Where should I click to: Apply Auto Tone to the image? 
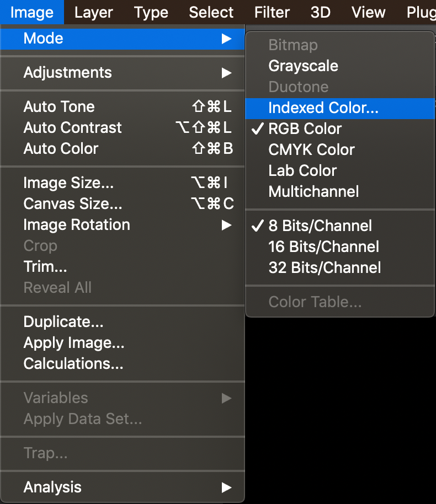[123, 107]
